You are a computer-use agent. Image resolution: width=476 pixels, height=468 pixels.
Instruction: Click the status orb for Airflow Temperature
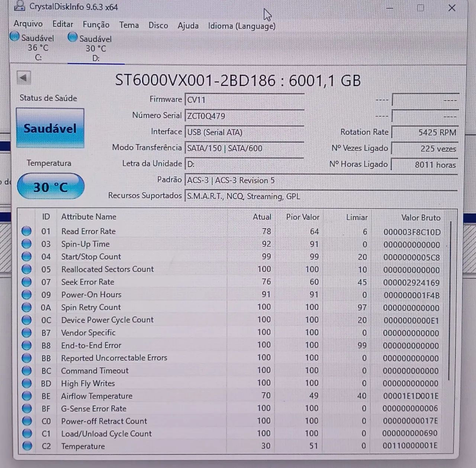coord(26,396)
